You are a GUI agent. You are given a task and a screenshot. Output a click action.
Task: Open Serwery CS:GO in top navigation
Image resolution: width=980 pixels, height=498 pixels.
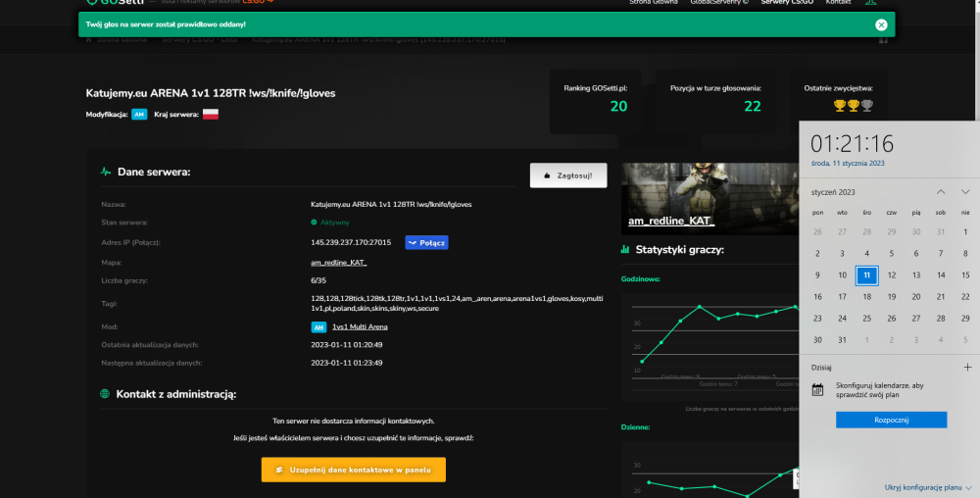point(787,3)
